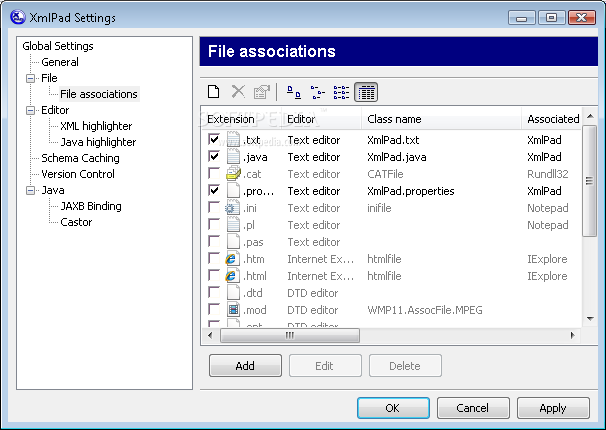Click the .htm Internet Explorer icon
The image size is (606, 430).
pos(232,258)
